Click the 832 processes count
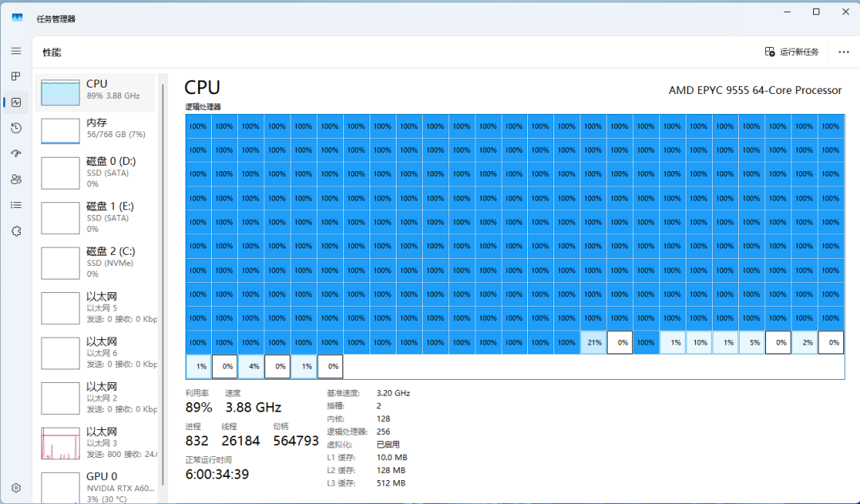The image size is (860, 504). [197, 441]
